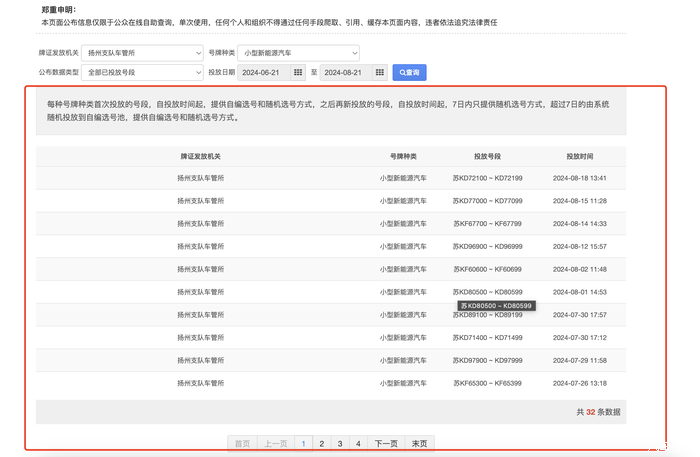
Task: Click 下一页 to view next page
Action: tap(386, 443)
